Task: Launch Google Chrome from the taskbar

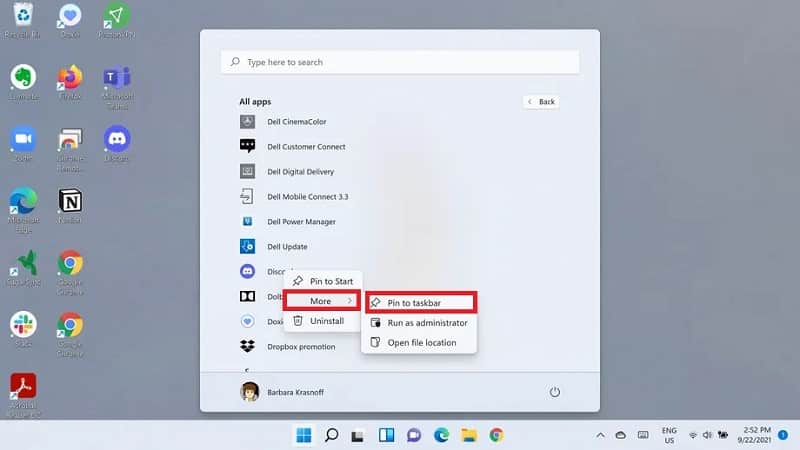Action: click(x=496, y=435)
